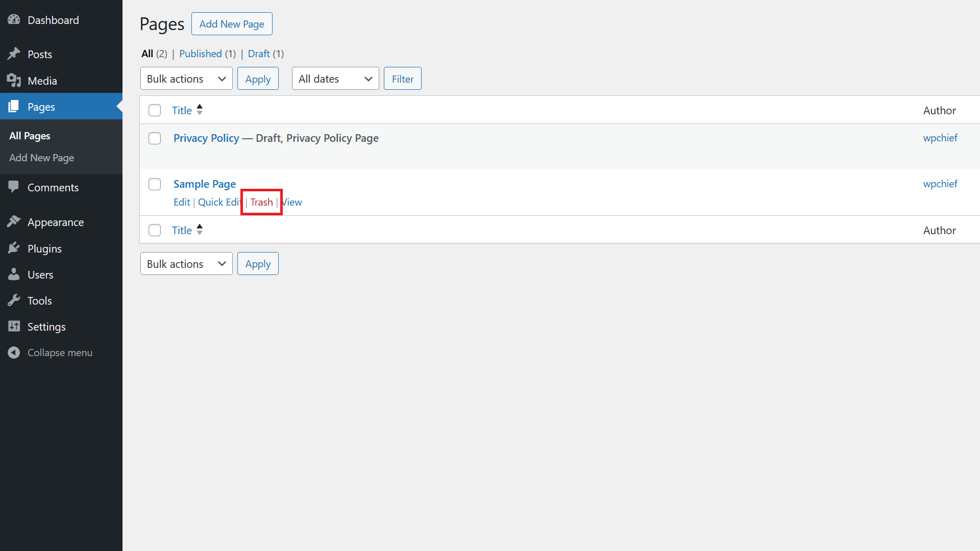Select the Draft filter tab

pyautogui.click(x=258, y=54)
